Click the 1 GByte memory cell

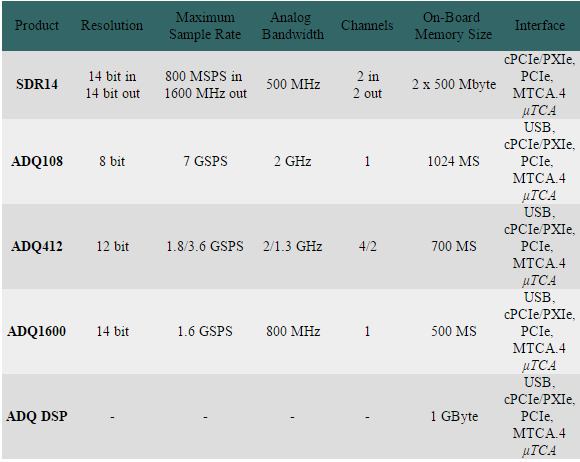coord(454,417)
